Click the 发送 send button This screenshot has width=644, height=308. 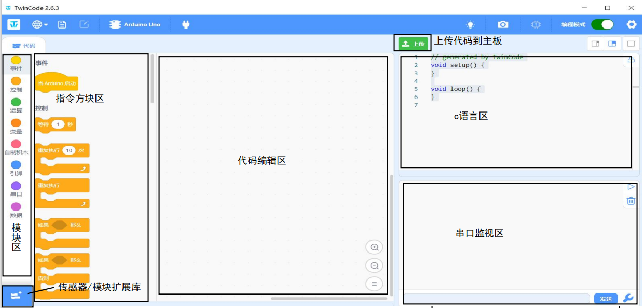coord(606,299)
